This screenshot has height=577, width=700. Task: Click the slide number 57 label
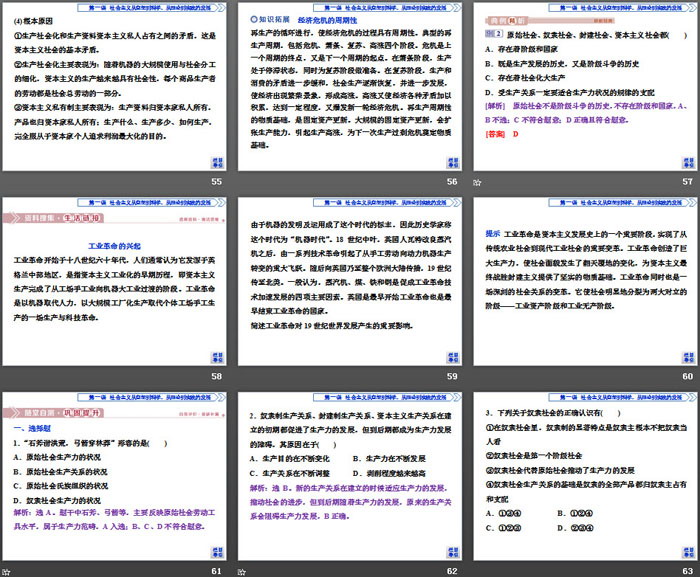(x=687, y=181)
